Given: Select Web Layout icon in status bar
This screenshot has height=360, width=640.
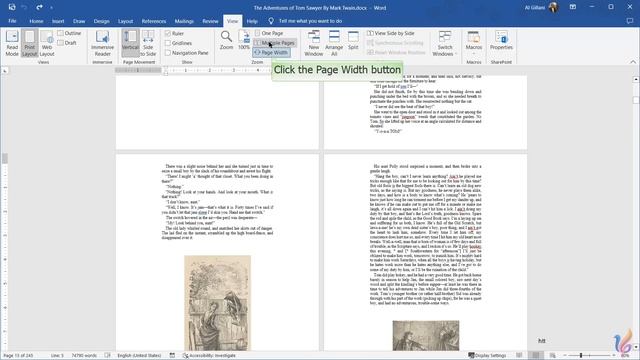Looking at the screenshot, I should click(x=552, y=356).
